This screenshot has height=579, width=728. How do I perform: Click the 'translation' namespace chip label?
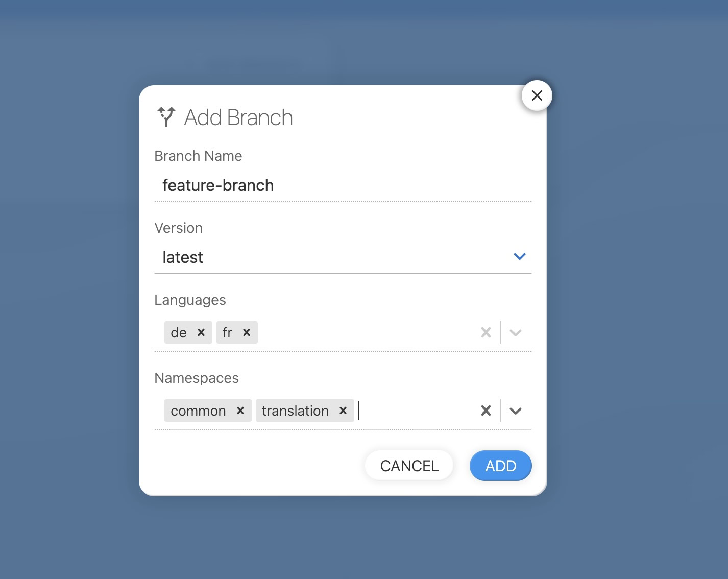tap(295, 411)
